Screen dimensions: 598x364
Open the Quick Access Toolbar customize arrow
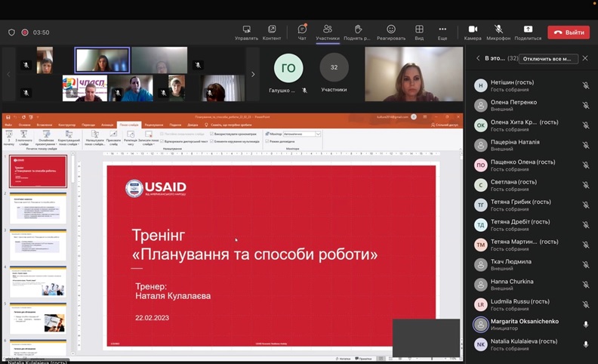click(38, 117)
